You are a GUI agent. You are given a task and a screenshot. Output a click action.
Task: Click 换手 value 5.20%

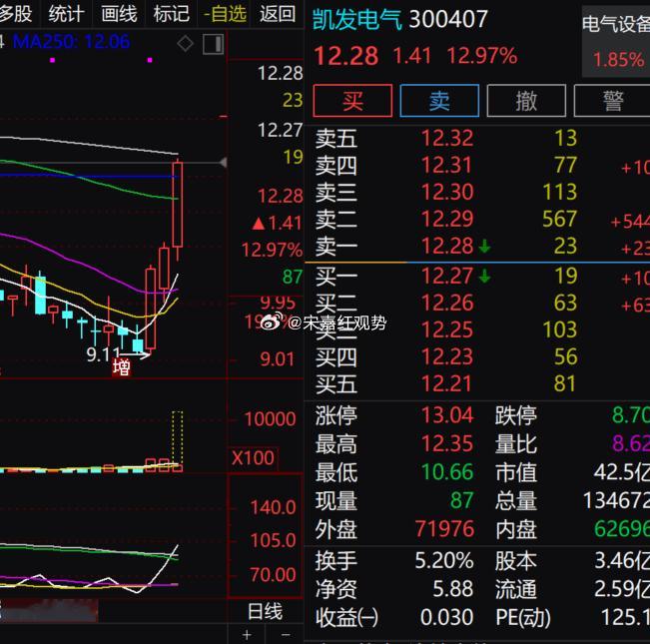coord(444,560)
